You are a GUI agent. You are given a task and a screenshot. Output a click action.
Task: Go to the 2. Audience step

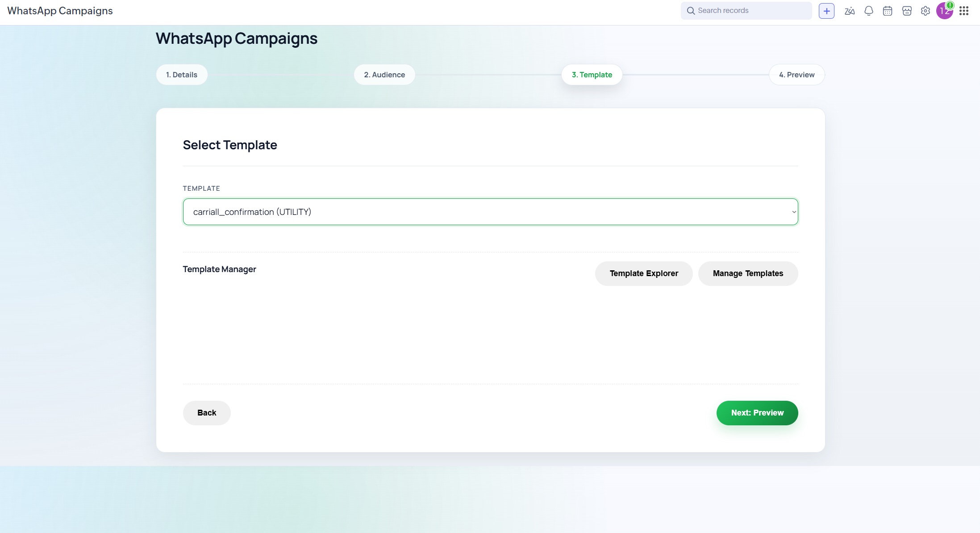[x=384, y=75]
